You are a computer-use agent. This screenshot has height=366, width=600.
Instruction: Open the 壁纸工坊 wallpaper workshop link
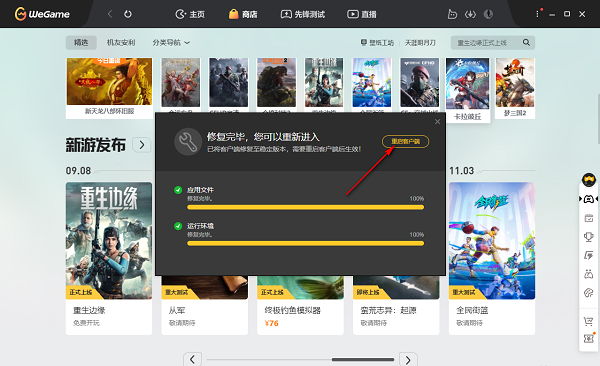tap(377, 42)
